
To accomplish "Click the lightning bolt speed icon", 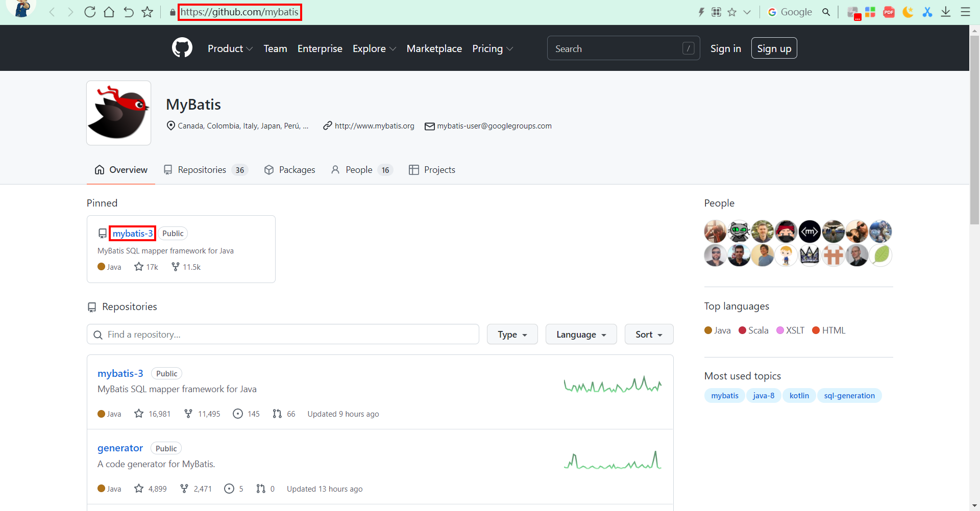I will click(701, 12).
